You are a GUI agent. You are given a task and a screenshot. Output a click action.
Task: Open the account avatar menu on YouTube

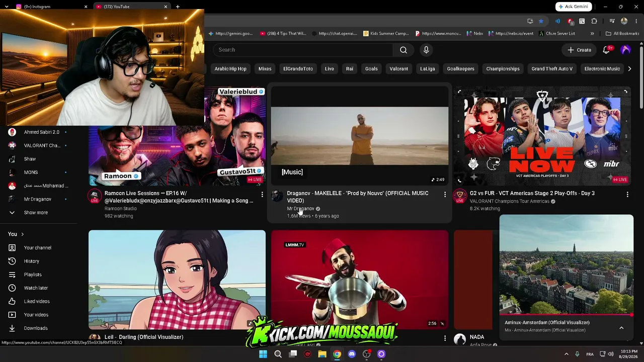[625, 50]
